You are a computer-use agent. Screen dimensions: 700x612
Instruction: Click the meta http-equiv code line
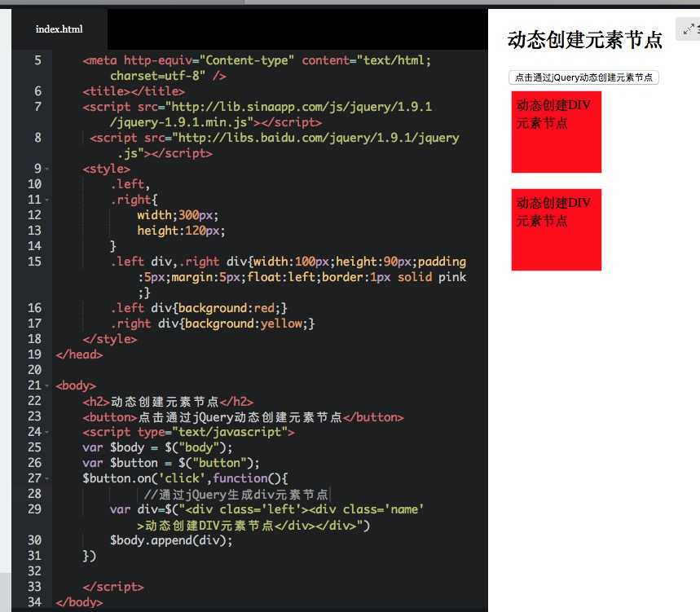pyautogui.click(x=257, y=68)
